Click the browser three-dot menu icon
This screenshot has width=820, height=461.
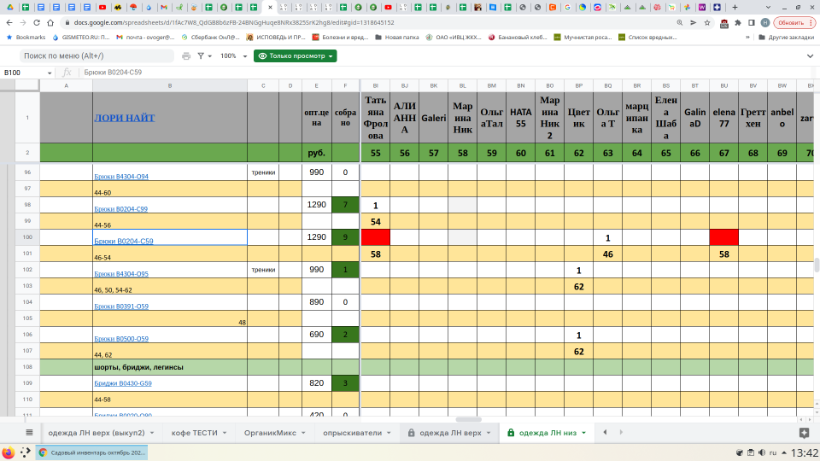(x=811, y=22)
